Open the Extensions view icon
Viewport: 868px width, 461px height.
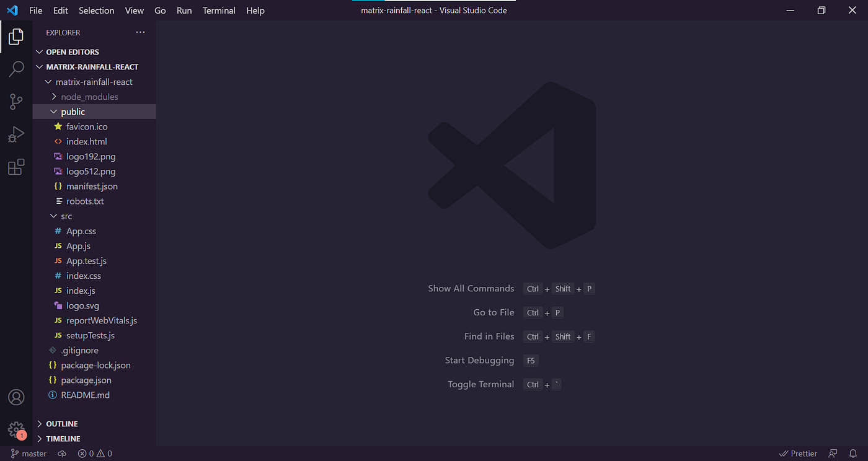16,167
